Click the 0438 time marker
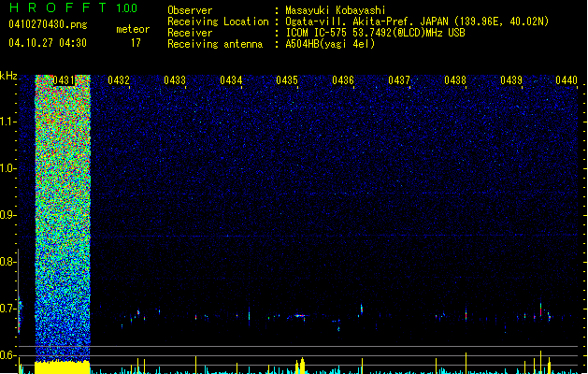Viewport: 588px width, 374px height. 455,80
